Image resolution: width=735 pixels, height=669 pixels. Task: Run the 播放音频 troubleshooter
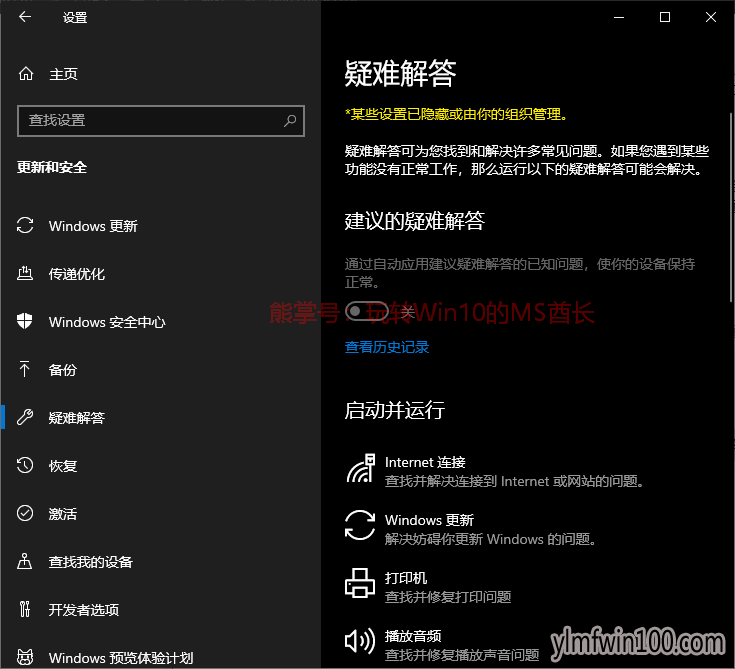[x=443, y=645]
